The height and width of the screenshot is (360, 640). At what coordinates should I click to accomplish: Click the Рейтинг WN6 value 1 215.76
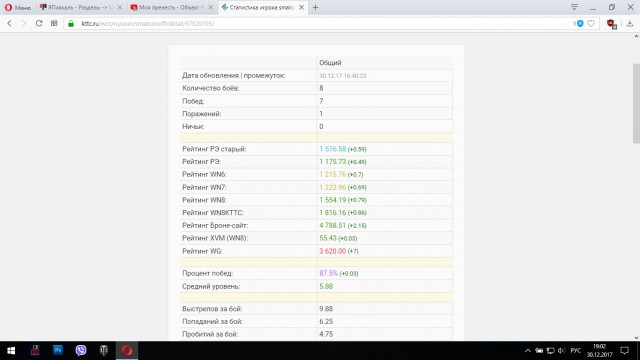point(332,174)
